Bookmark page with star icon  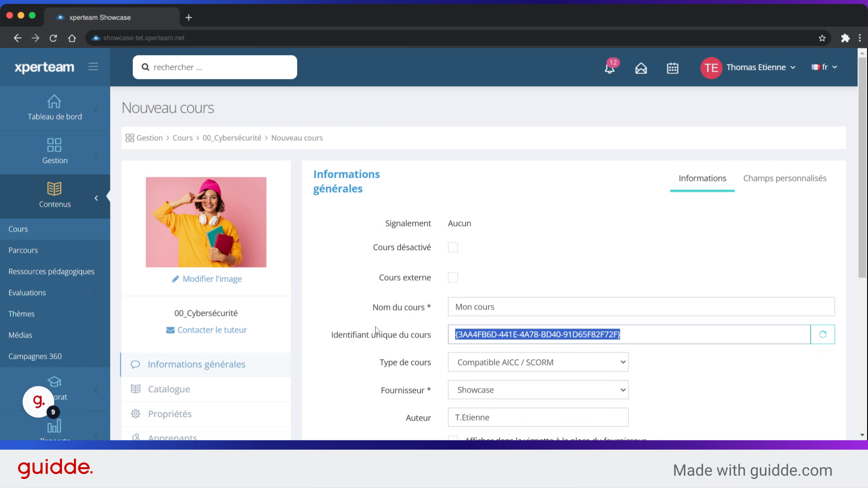(822, 38)
